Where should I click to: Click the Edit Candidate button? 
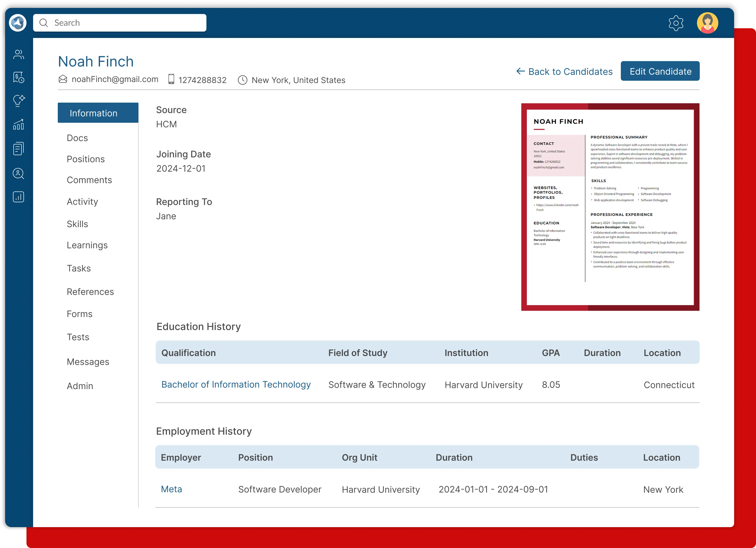660,71
